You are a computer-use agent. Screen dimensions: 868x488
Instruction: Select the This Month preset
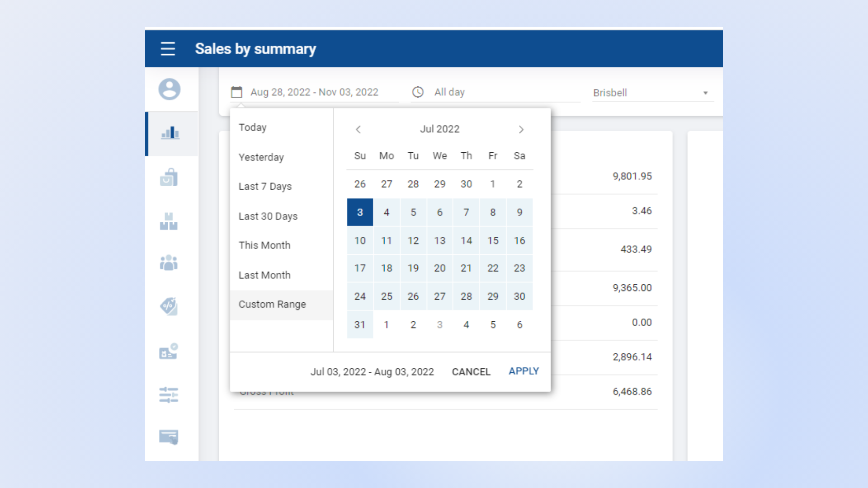point(264,245)
